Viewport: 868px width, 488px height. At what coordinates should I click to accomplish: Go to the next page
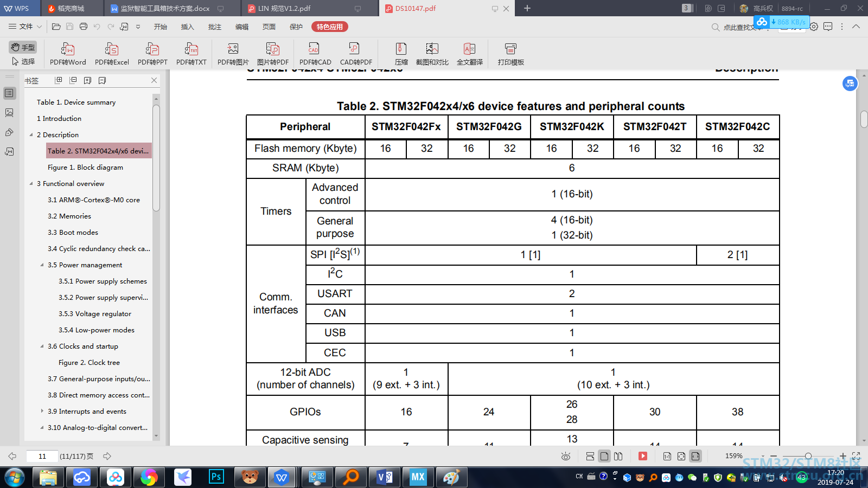pyautogui.click(x=107, y=457)
